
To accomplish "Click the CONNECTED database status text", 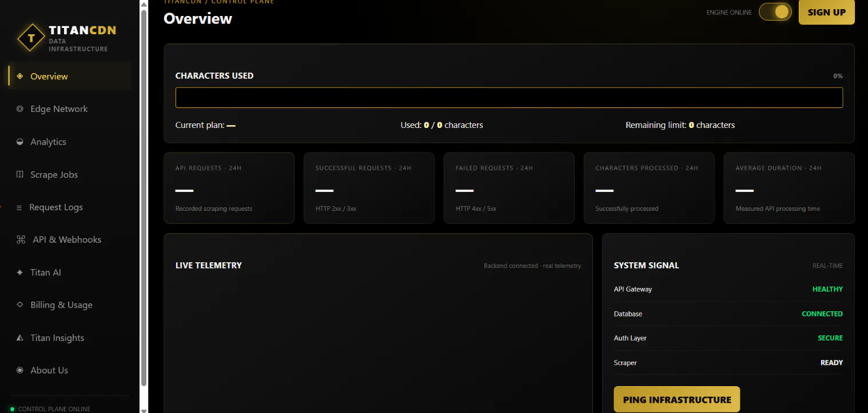I will tap(822, 314).
